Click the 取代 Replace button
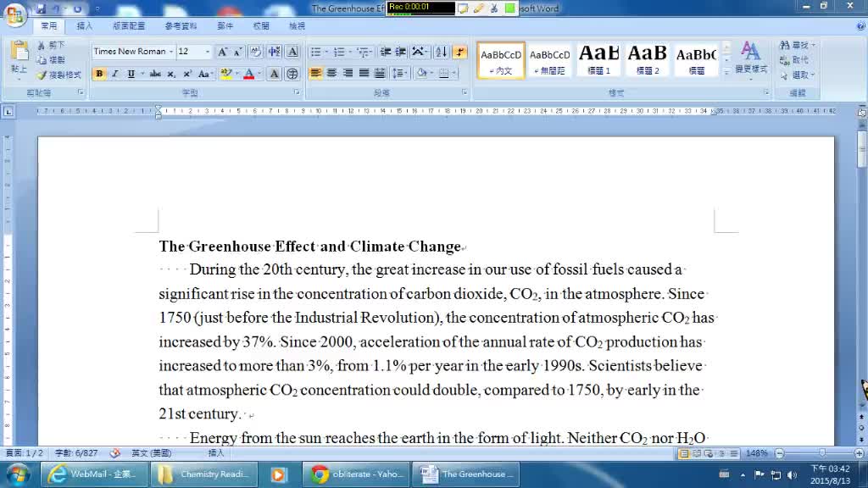The image size is (868, 488). [x=793, y=60]
